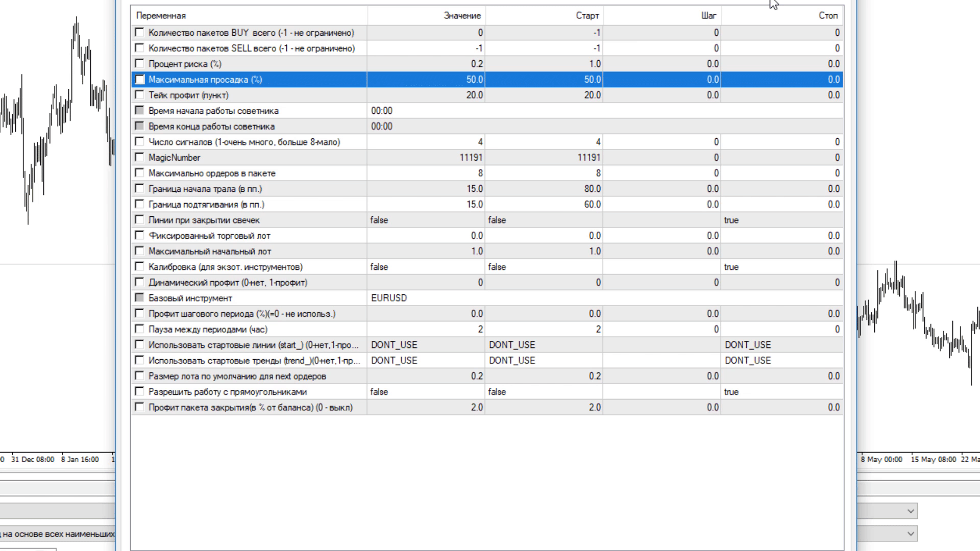Open the upper dropdown arrow in tester panel
The image size is (980, 551).
click(911, 511)
